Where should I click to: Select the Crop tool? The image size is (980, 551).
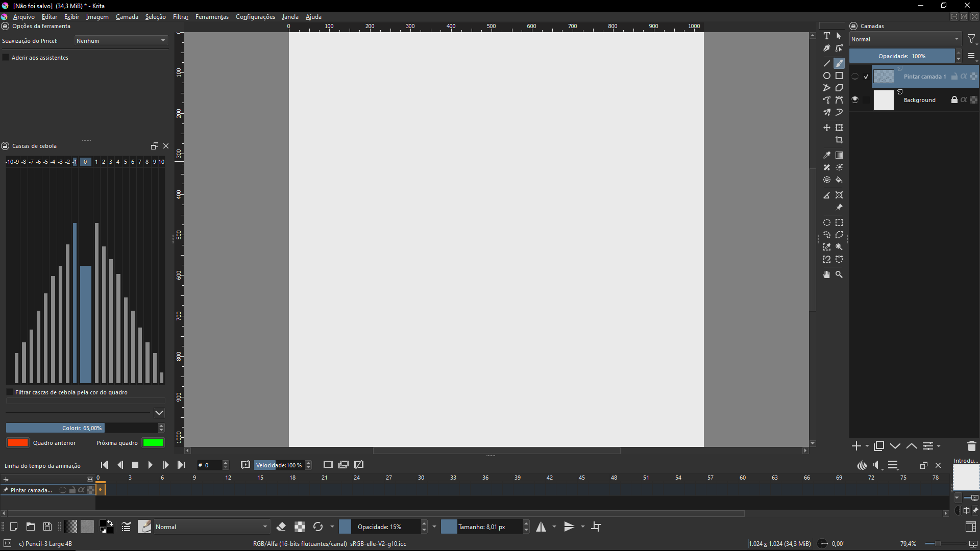[x=839, y=140]
